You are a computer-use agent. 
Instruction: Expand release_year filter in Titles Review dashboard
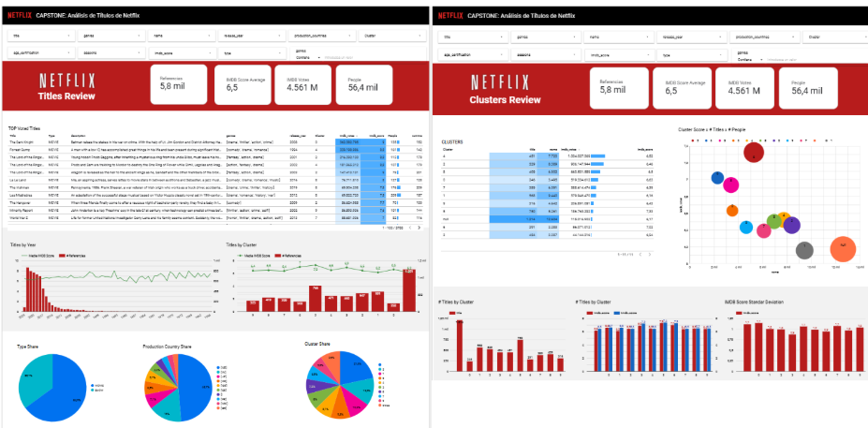click(x=252, y=36)
